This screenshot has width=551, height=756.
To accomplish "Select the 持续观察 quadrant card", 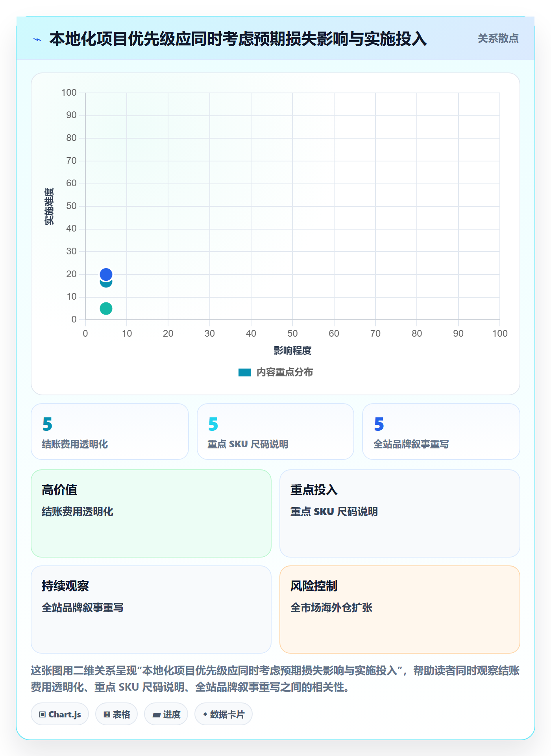I will 151,610.
